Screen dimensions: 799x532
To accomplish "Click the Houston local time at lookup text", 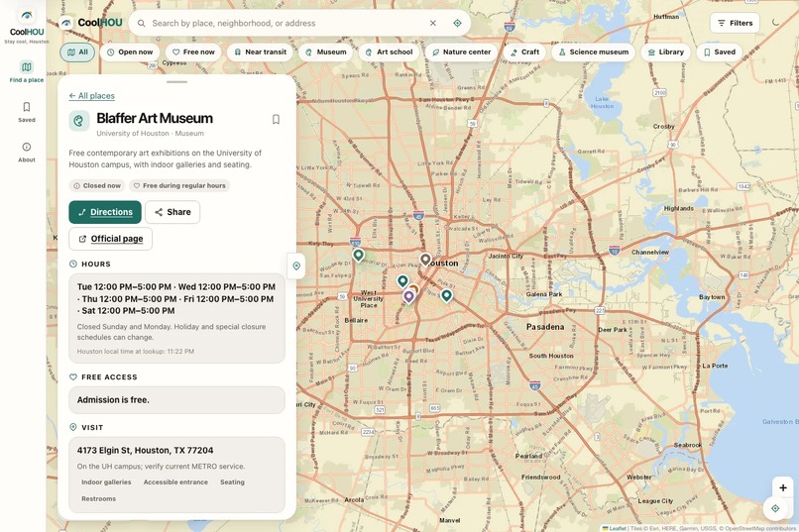I will click(136, 352).
